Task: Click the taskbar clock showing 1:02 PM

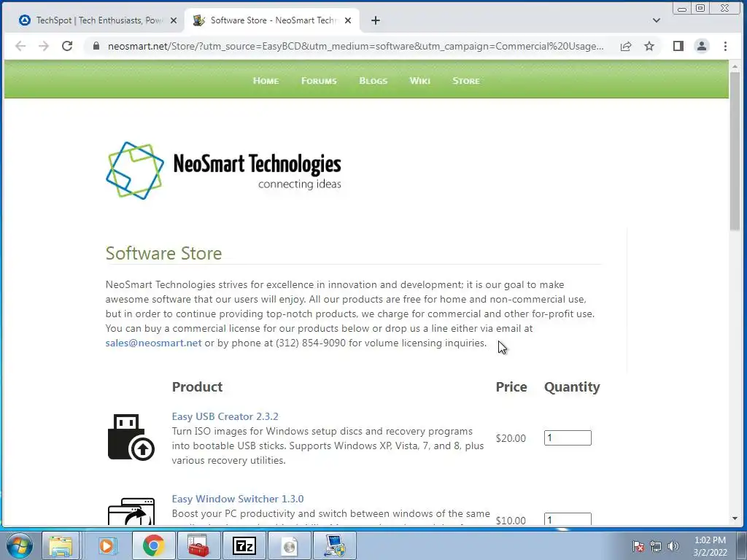Action: click(710, 546)
